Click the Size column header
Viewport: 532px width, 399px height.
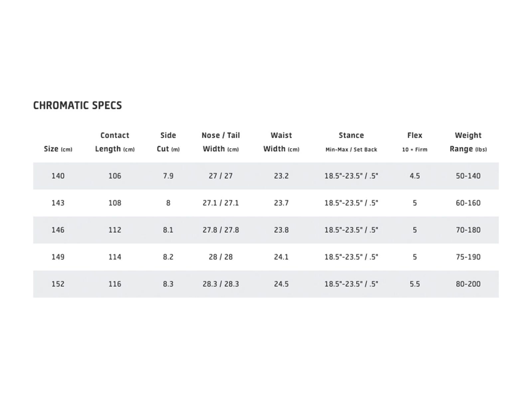[x=58, y=149]
